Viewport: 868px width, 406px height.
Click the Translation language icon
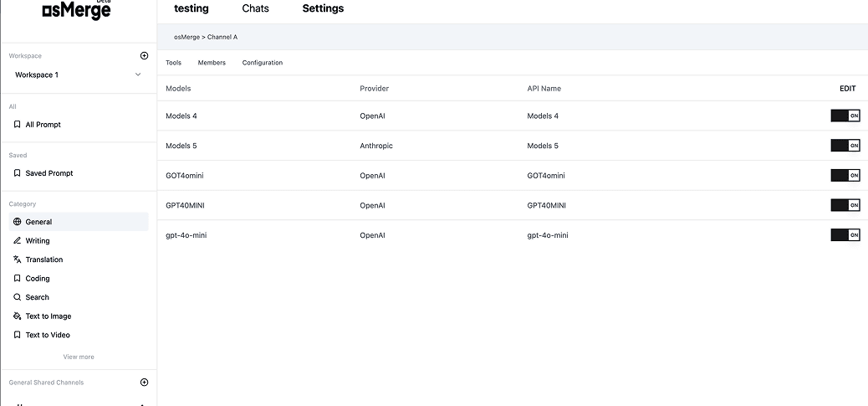tap(18, 260)
